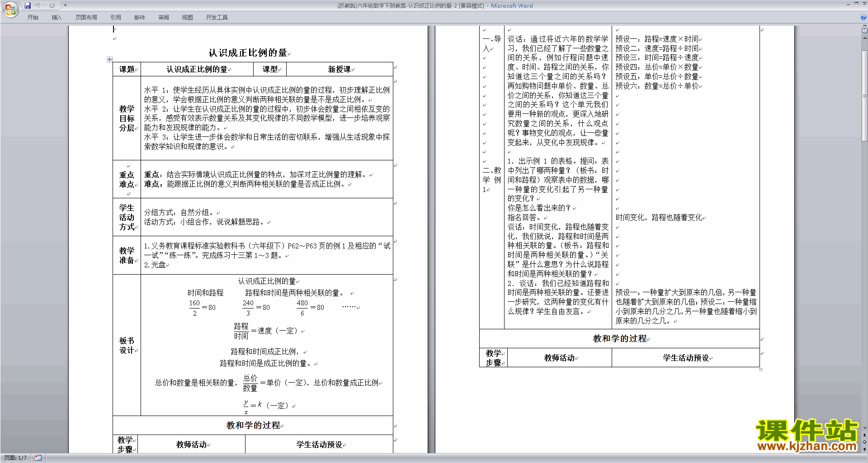Click the vertical scrollbar thumb
The width and height of the screenshot is (868, 463).
(x=865, y=96)
